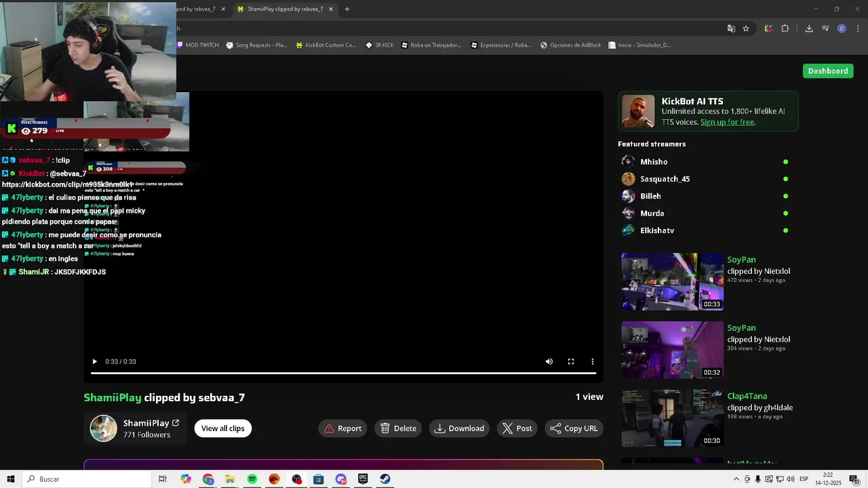Download the clip
The width and height of the screenshot is (868, 488).
pyautogui.click(x=459, y=428)
